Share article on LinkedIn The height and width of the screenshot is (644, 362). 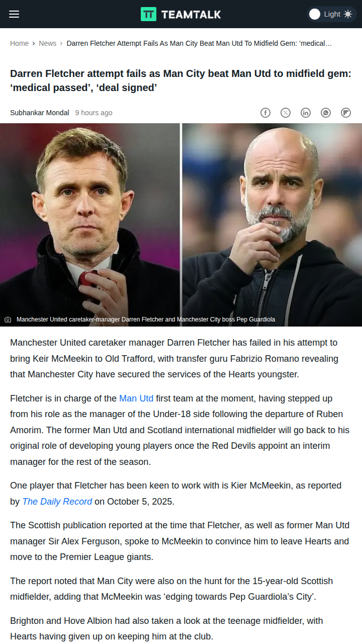tap(306, 113)
